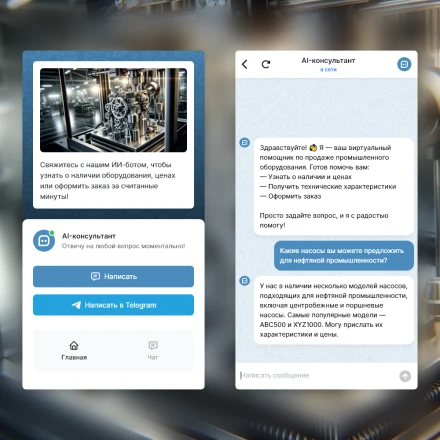Image resolution: width=440 pixels, height=440 pixels.
Task: Focus the Написать сообщение input field
Action: 317,376
